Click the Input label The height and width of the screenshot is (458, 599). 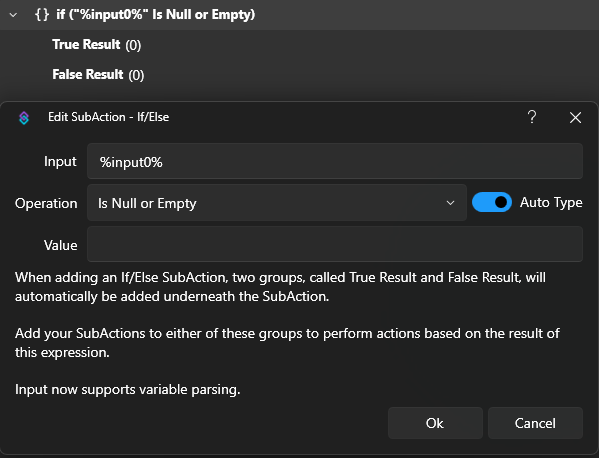60,161
